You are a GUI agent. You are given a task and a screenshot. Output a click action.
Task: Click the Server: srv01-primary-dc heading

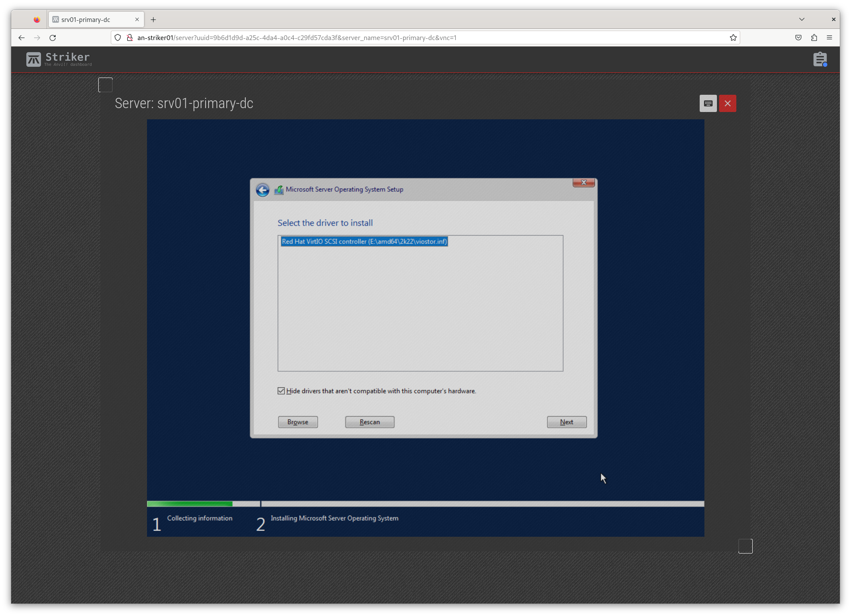coord(184,104)
